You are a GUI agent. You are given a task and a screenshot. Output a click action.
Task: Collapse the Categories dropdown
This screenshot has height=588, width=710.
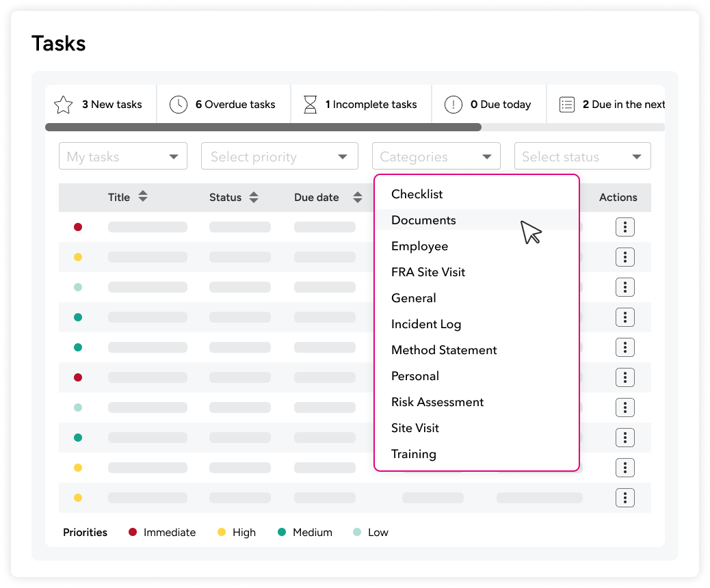436,156
